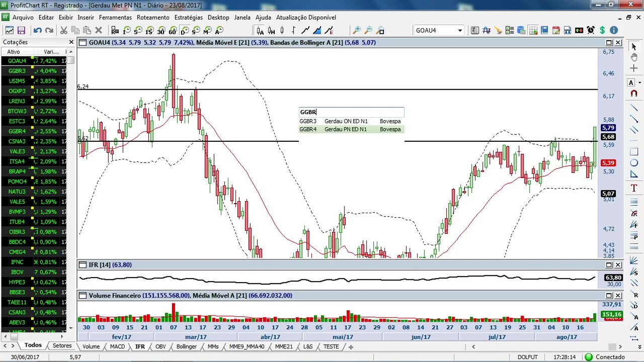Select the weekly (S) timeframe
This screenshot has height=362, width=644.
tap(196, 30)
